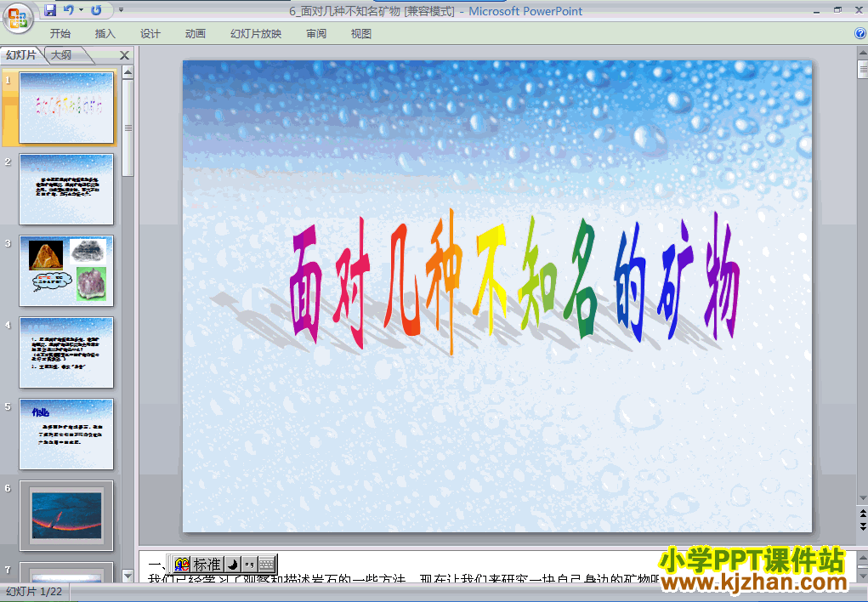Click the 幻灯片 1/22 status bar indicator

click(x=34, y=592)
